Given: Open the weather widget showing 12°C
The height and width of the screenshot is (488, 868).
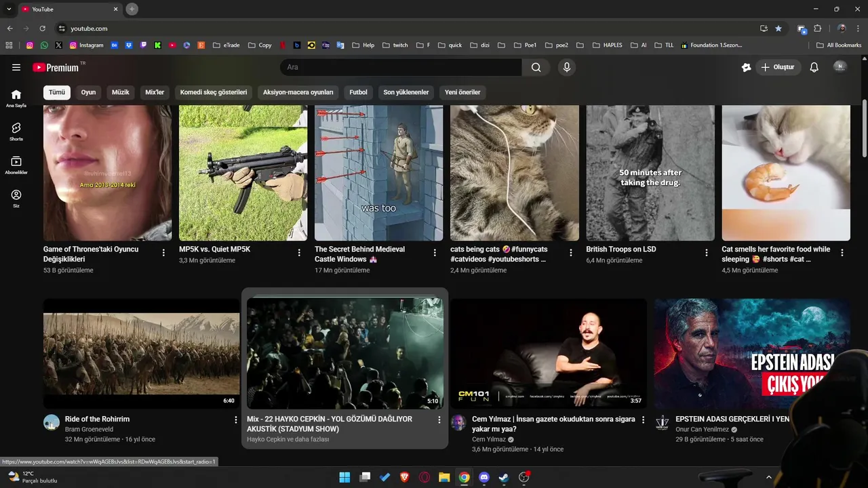Looking at the screenshot, I should coord(32,477).
